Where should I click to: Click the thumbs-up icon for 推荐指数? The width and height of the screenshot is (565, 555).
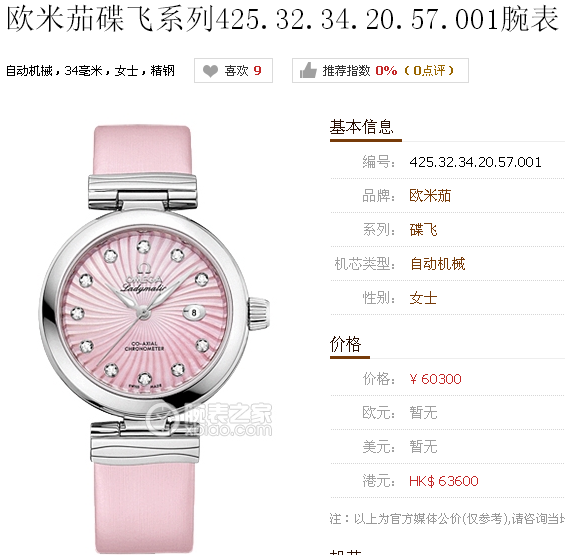click(308, 70)
